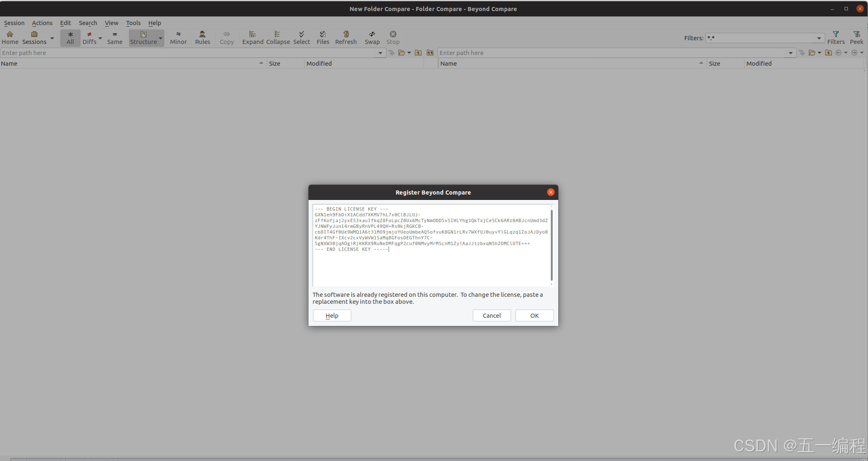Click the Expand all folders icon
This screenshot has height=461, width=868.
(x=253, y=38)
